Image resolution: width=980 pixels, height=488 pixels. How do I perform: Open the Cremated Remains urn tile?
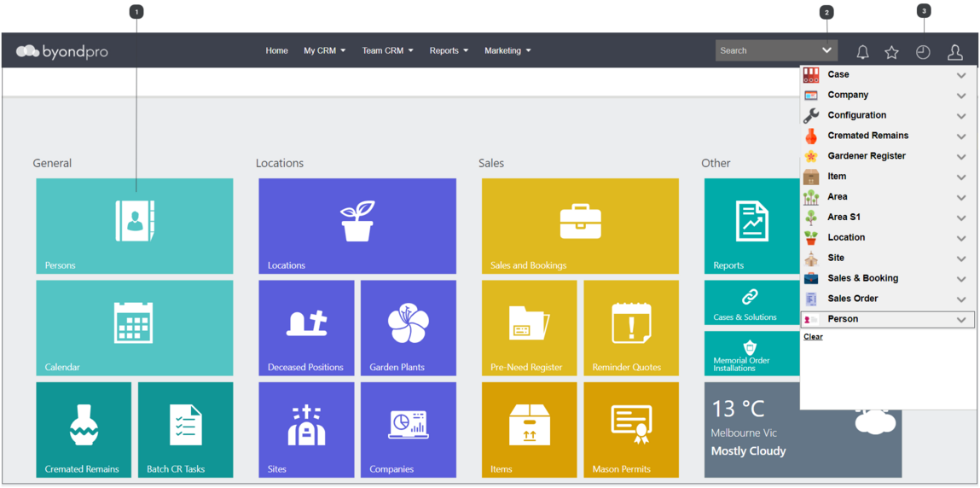(x=84, y=430)
